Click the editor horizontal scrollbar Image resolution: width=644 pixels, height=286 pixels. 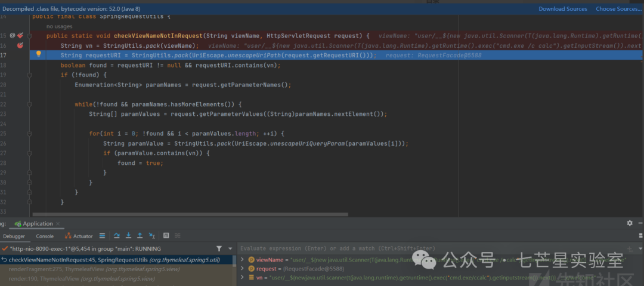pyautogui.click(x=190, y=214)
